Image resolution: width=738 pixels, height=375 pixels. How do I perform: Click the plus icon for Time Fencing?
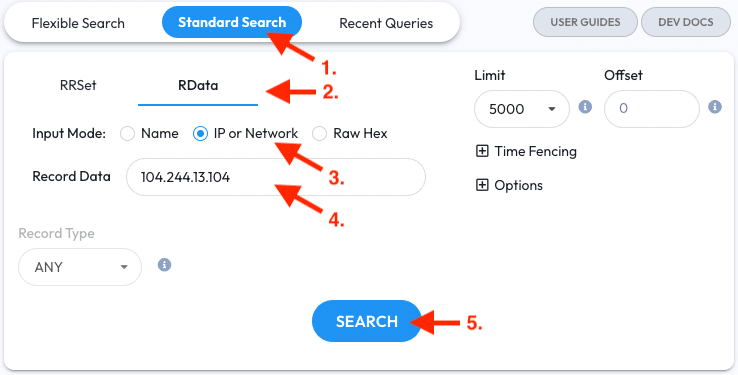(x=482, y=152)
